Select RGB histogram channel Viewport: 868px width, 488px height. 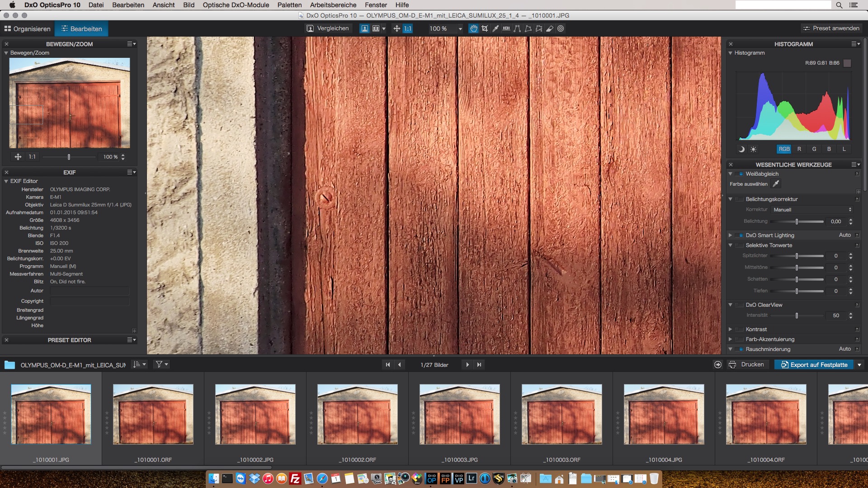[784, 149]
